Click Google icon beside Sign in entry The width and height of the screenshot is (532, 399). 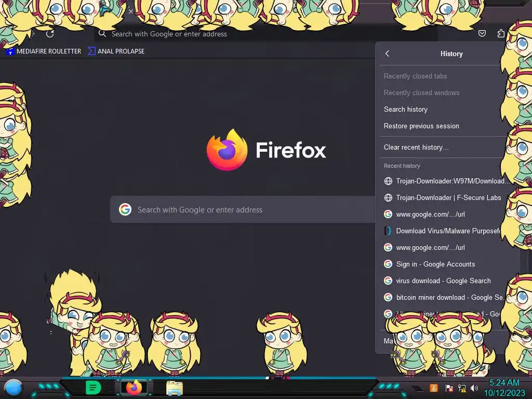[388, 264]
